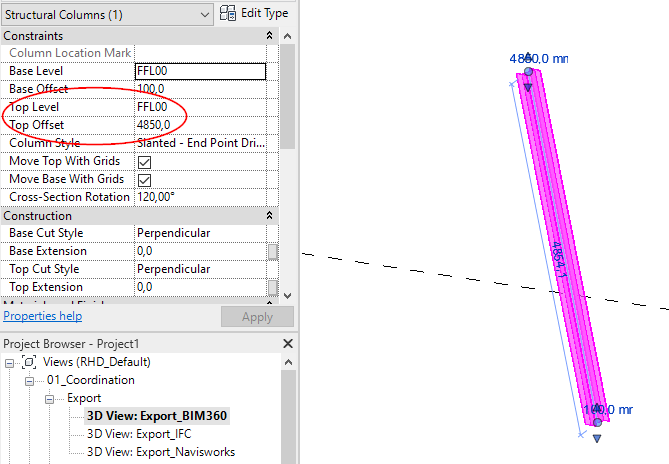Toggle the Move Base With Grids checkbox
This screenshot has width=669, height=464.
tap(145, 180)
